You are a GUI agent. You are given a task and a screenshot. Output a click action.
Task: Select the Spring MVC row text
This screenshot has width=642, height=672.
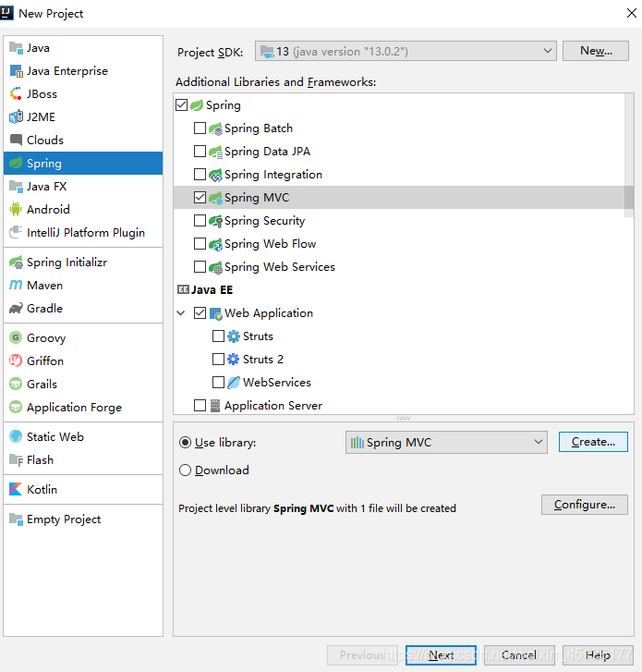(x=257, y=198)
